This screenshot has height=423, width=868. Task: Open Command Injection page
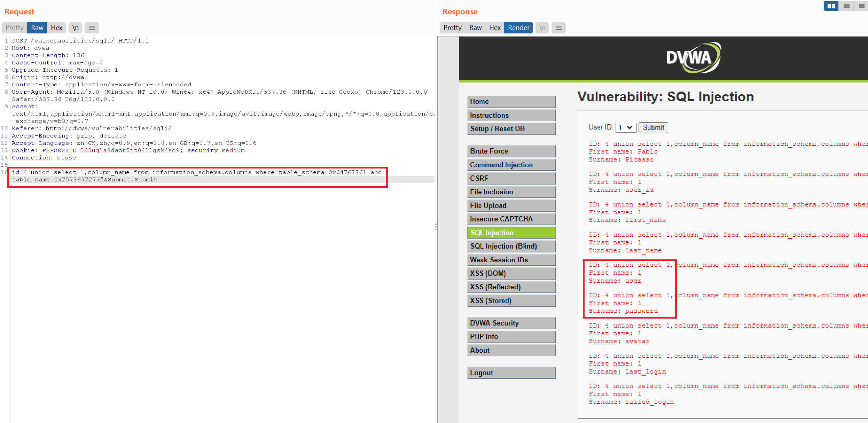tap(511, 165)
